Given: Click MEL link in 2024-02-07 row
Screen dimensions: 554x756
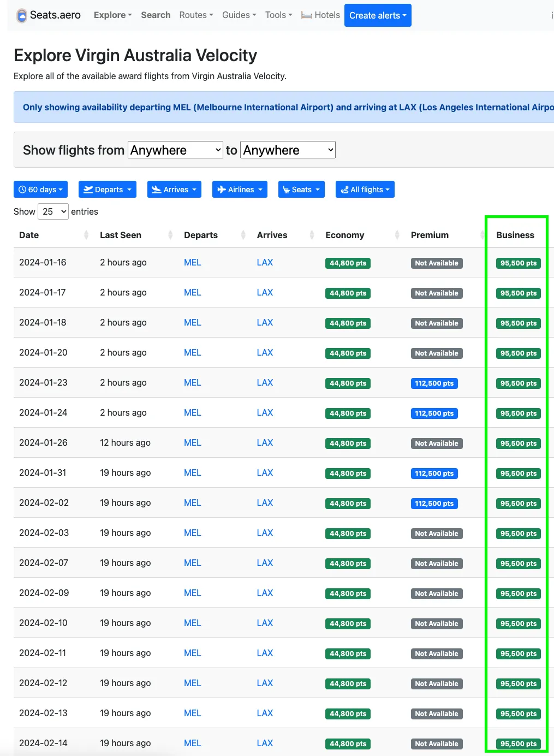Looking at the screenshot, I should [192, 563].
